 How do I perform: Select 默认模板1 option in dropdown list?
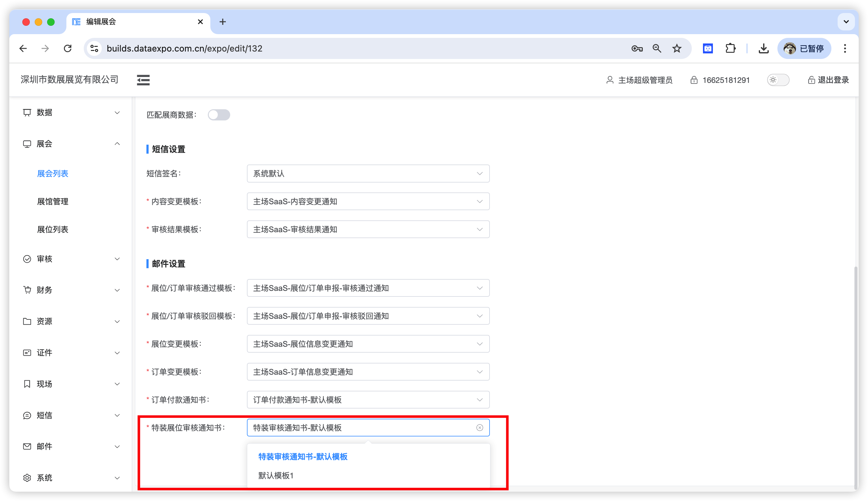pos(368,476)
